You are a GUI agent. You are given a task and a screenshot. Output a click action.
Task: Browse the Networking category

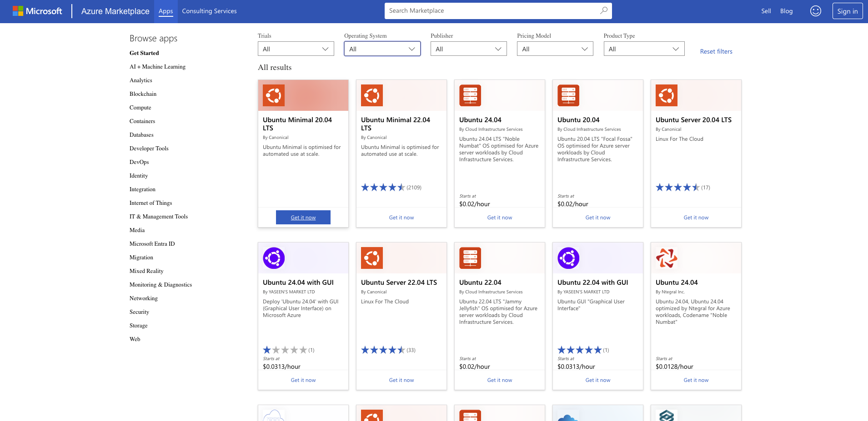click(144, 298)
